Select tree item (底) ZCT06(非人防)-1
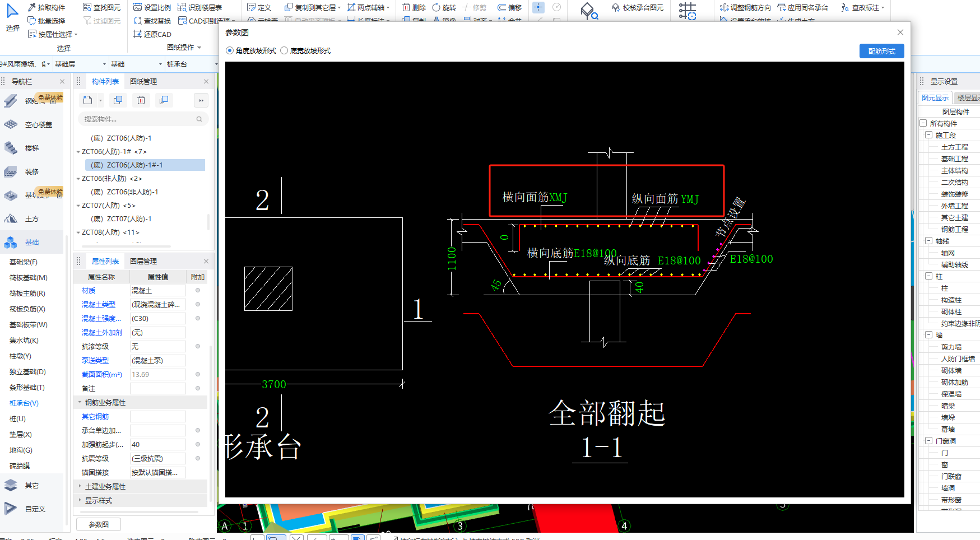Image resolution: width=980 pixels, height=540 pixels. point(124,192)
